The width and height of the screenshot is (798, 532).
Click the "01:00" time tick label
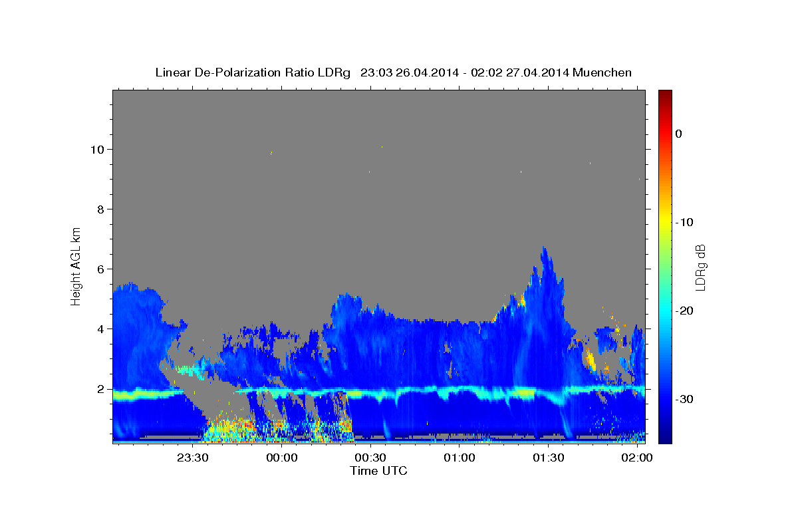tap(460, 458)
